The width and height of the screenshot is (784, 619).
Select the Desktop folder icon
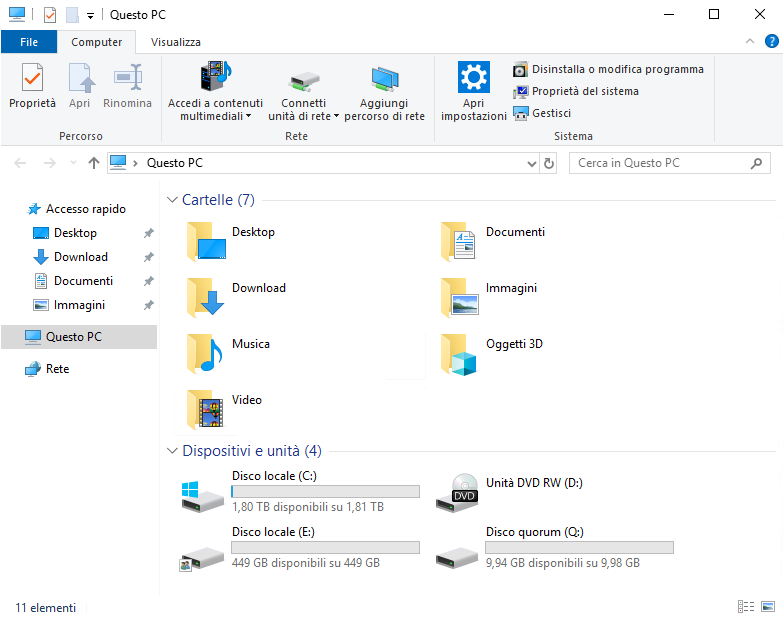[206, 242]
